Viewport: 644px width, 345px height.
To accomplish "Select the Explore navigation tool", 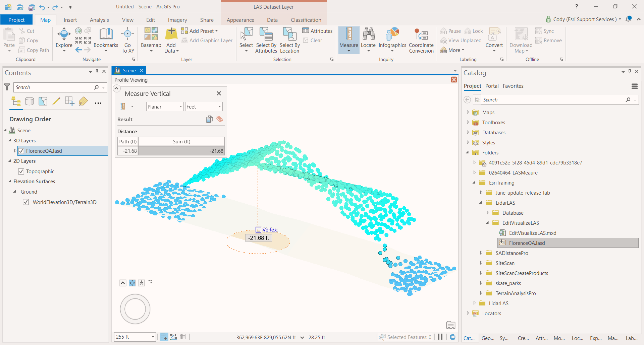I will pyautogui.click(x=64, y=34).
